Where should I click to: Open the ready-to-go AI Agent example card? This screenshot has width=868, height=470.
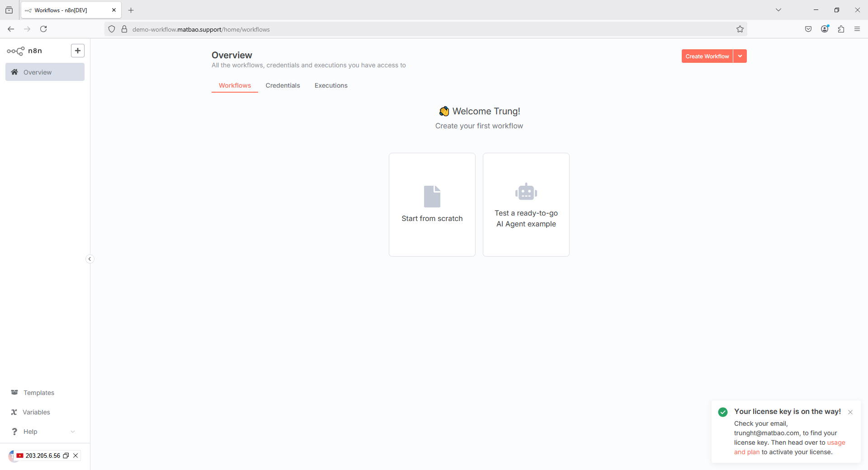[526, 205]
